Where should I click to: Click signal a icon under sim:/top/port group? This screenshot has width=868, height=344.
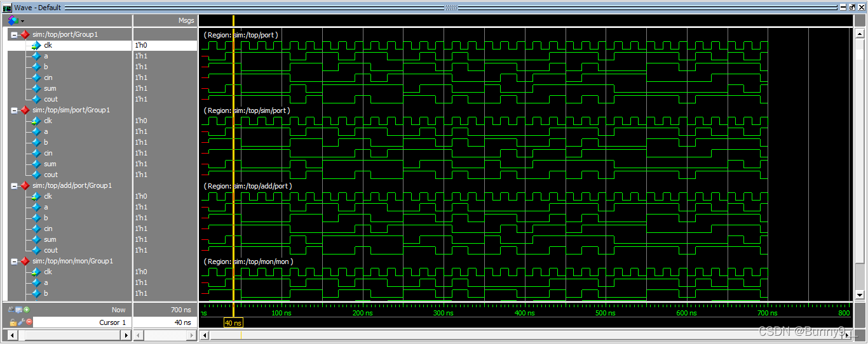[36, 56]
